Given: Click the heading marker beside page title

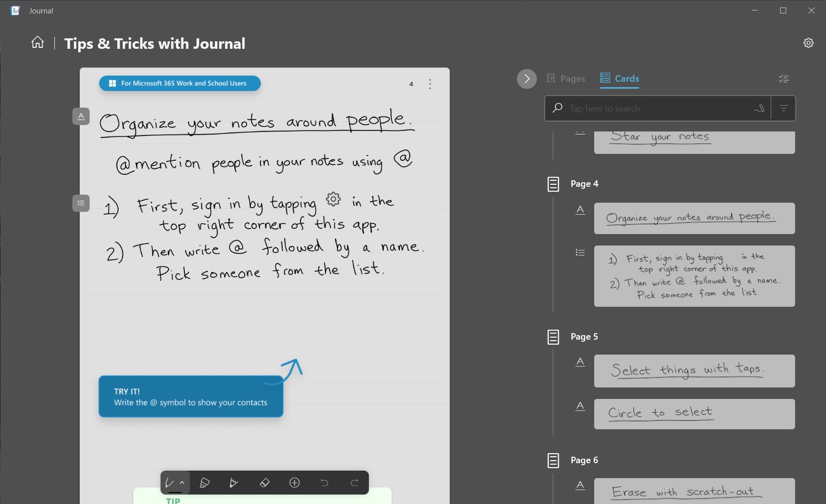Looking at the screenshot, I should click(x=81, y=116).
